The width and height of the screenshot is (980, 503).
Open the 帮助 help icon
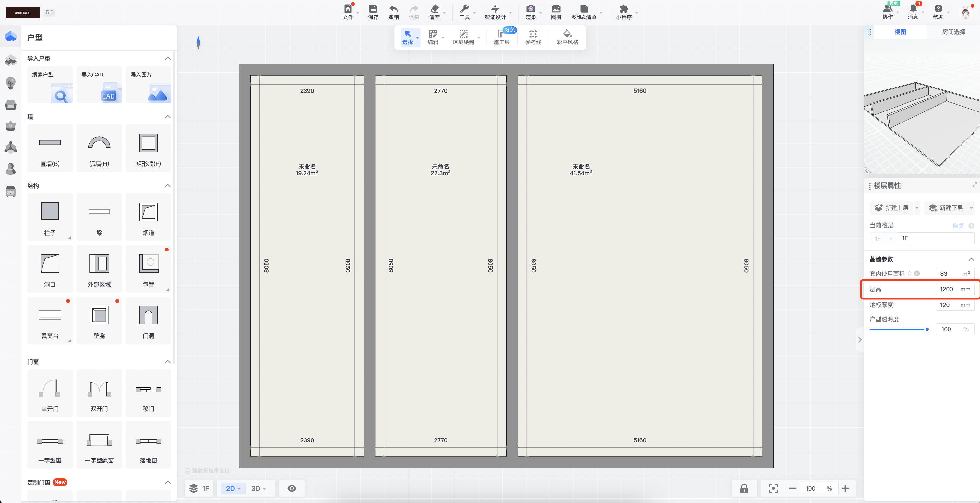(x=938, y=12)
